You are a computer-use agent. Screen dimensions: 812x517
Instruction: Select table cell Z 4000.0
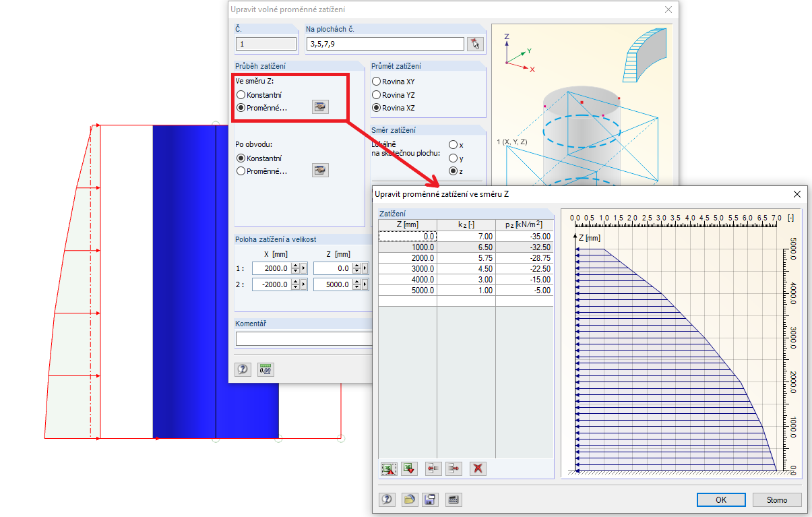[x=408, y=280]
